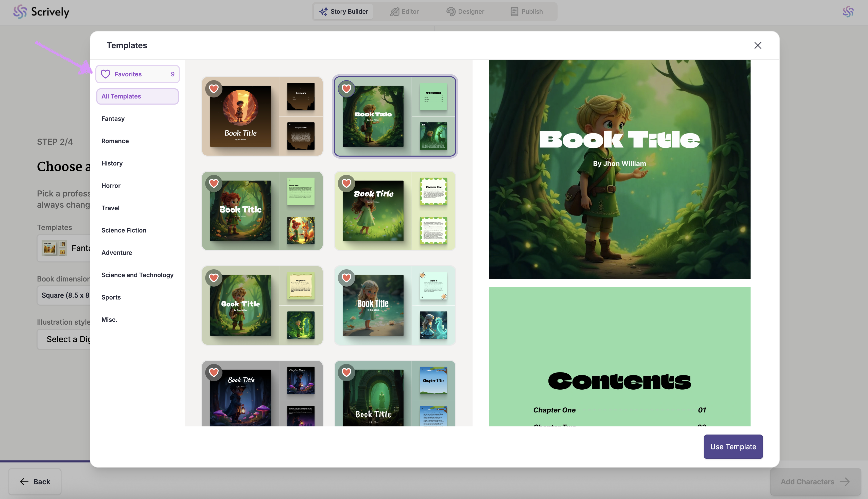Unfavorite the purple mushroom night template
This screenshot has width=868, height=499.
214,372
